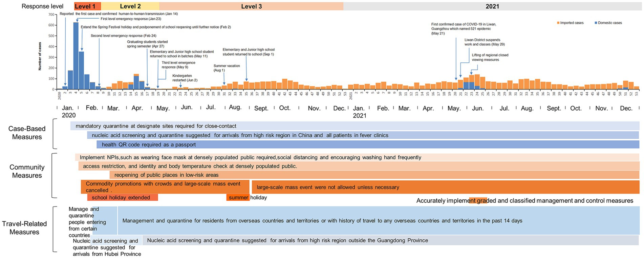
Task: Select 'Commodity promotions with crowds' cancelled bar
Action: click(165, 187)
